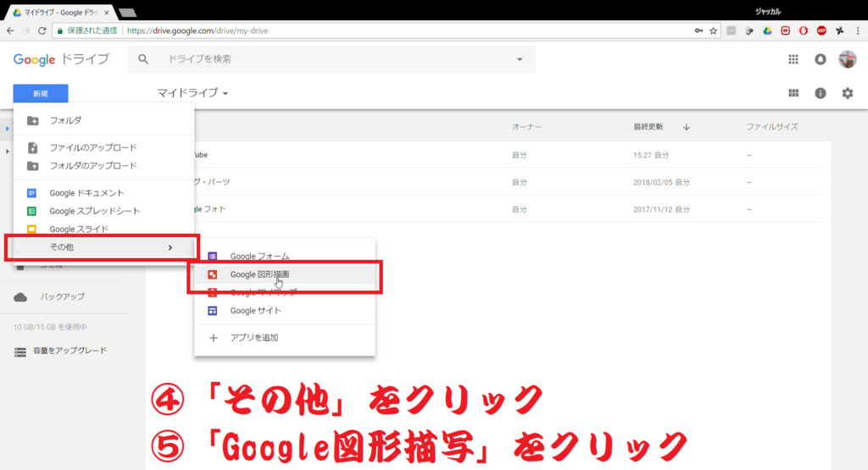Sort by 最終更新 column header
This screenshot has width=868, height=470.
(648, 127)
